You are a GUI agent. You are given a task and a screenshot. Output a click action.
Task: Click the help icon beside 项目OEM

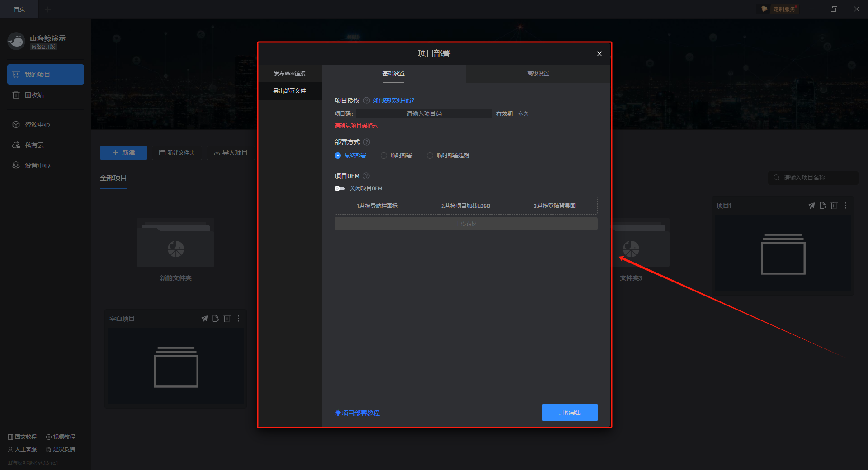click(x=366, y=176)
